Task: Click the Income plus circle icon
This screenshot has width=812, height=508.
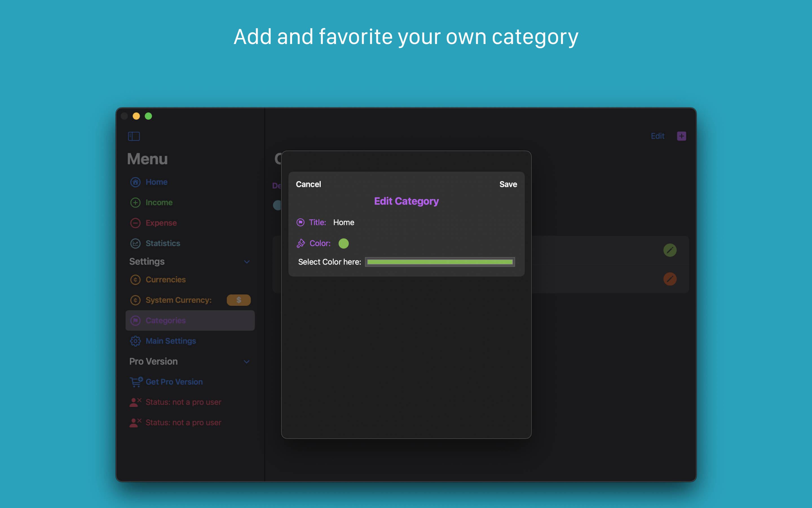Action: [135, 203]
